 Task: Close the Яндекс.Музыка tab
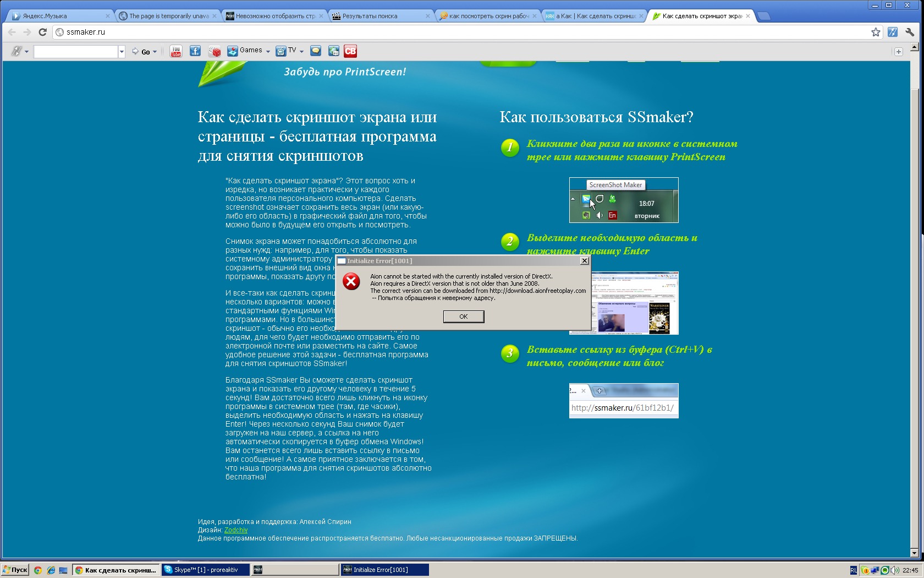pyautogui.click(x=108, y=16)
